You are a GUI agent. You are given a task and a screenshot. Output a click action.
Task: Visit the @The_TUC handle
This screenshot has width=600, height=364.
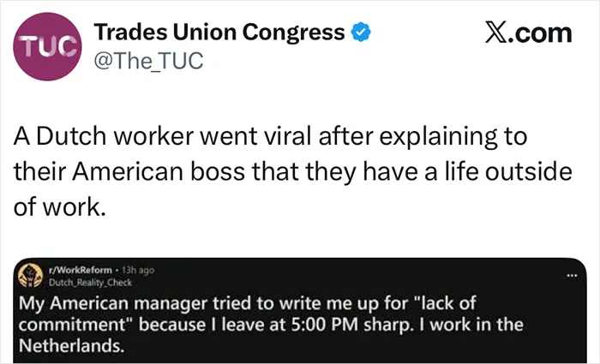click(x=148, y=61)
